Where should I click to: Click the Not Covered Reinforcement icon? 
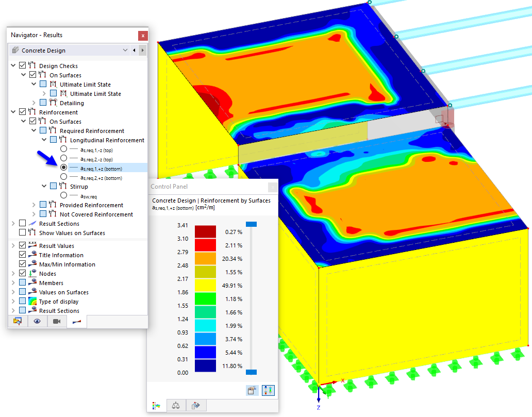click(x=53, y=214)
